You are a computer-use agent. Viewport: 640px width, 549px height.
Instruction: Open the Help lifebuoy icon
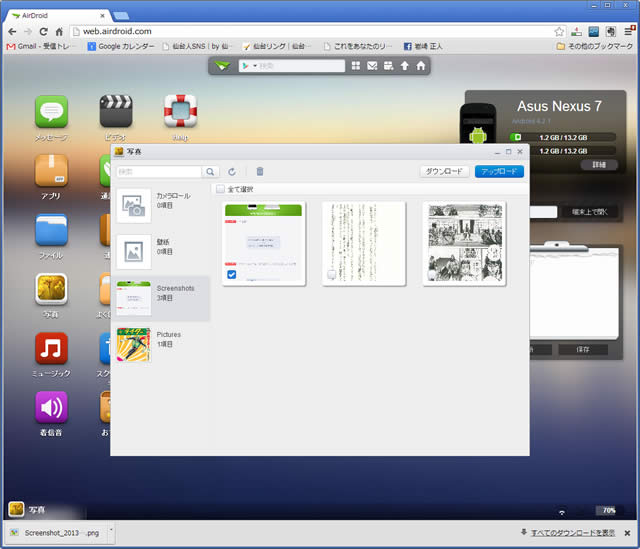(x=180, y=111)
